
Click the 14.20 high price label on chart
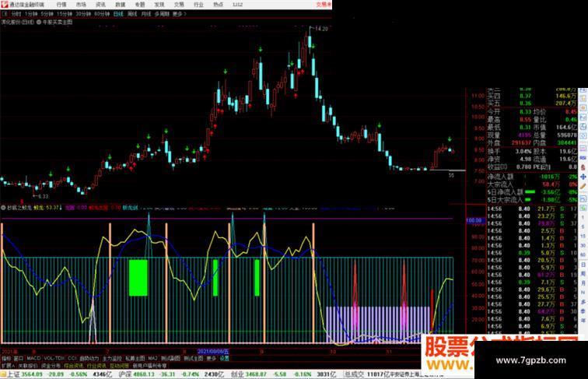coord(321,29)
